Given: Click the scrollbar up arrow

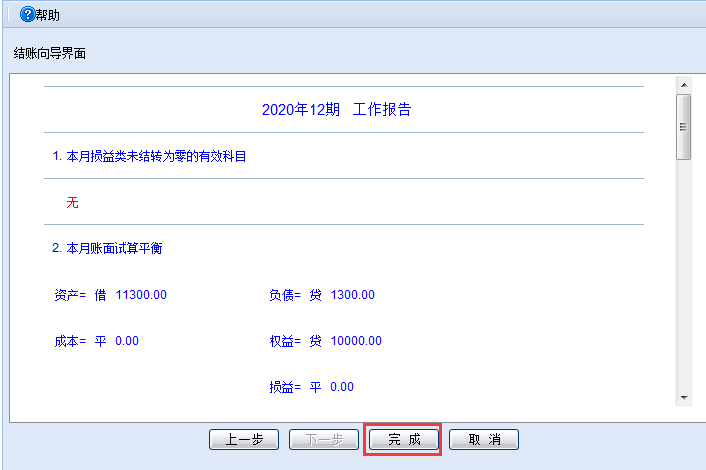Looking at the screenshot, I should point(684,85).
